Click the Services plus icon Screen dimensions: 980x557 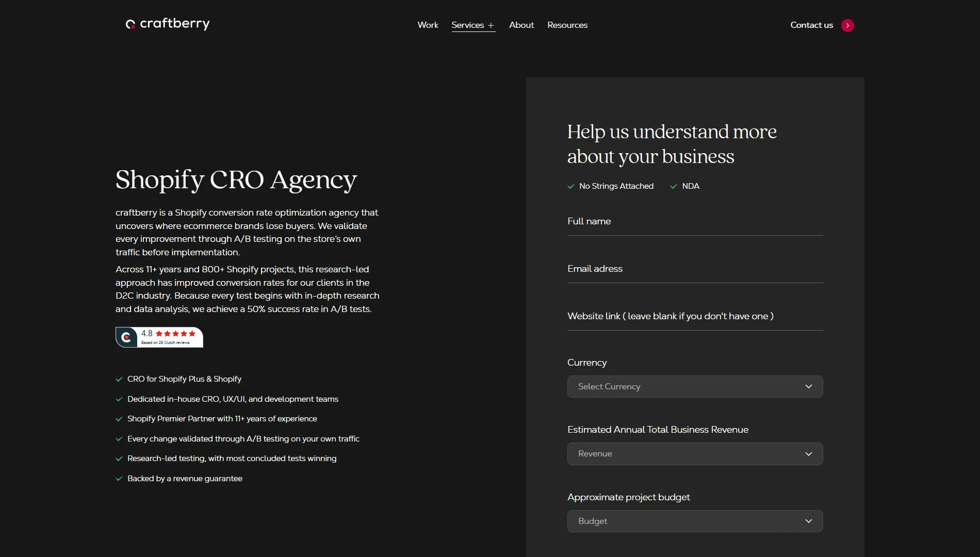tap(491, 25)
